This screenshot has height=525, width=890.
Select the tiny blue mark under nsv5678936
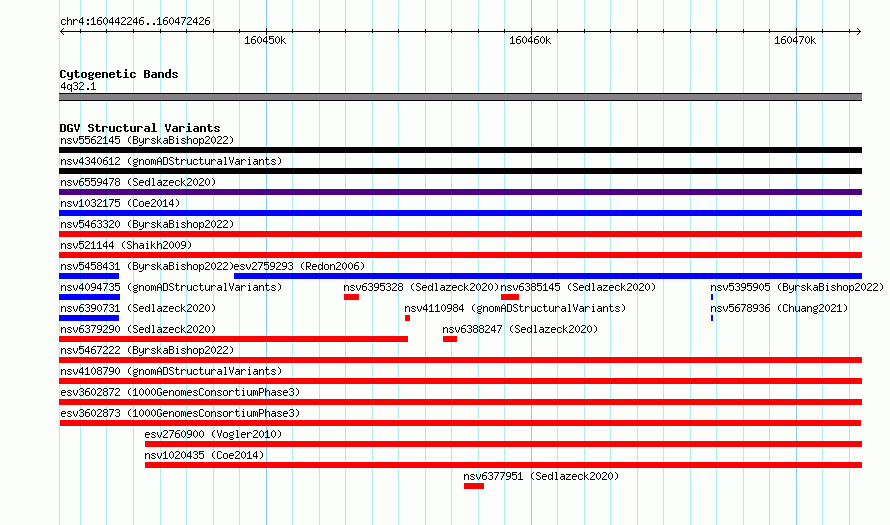(x=712, y=318)
